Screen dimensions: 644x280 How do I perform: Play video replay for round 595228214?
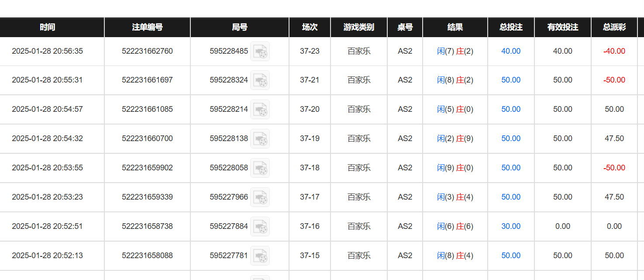pos(260,110)
